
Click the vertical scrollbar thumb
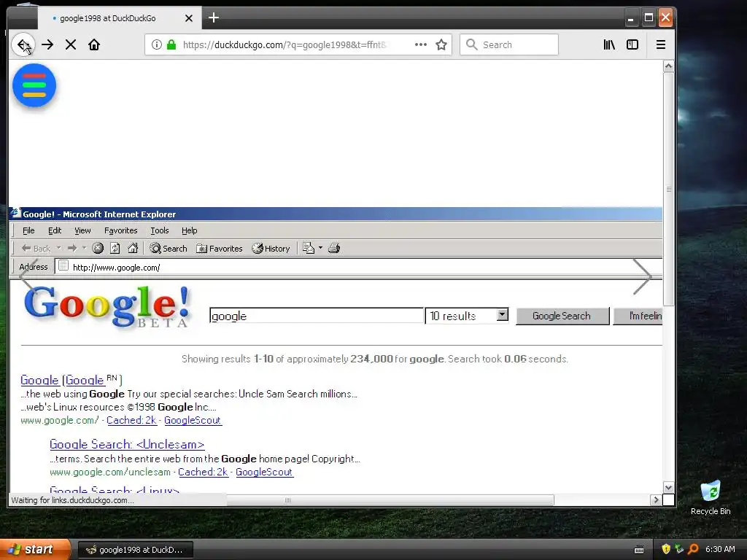(x=668, y=189)
